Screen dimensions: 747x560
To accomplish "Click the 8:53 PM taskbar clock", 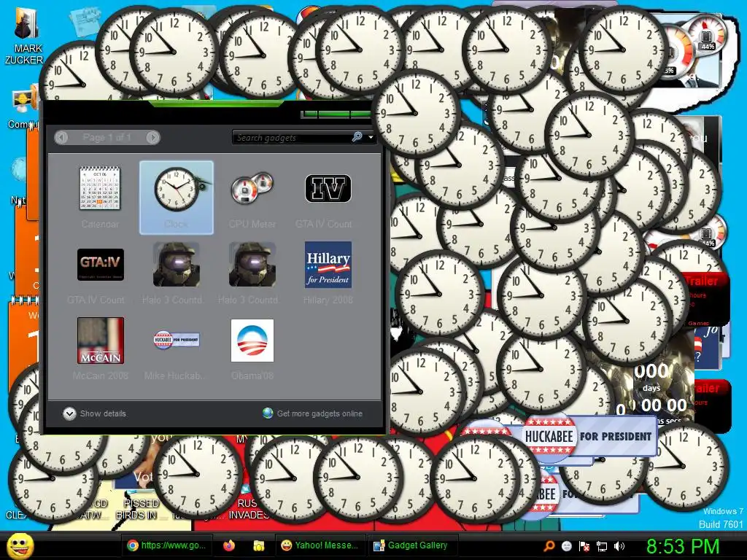I will coord(682,546).
